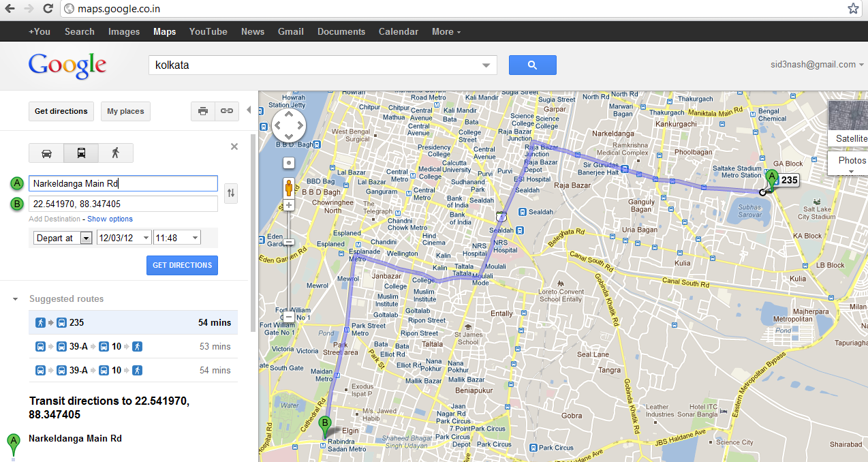This screenshot has height=462, width=868.
Task: Open the Documents tab
Action: click(341, 31)
